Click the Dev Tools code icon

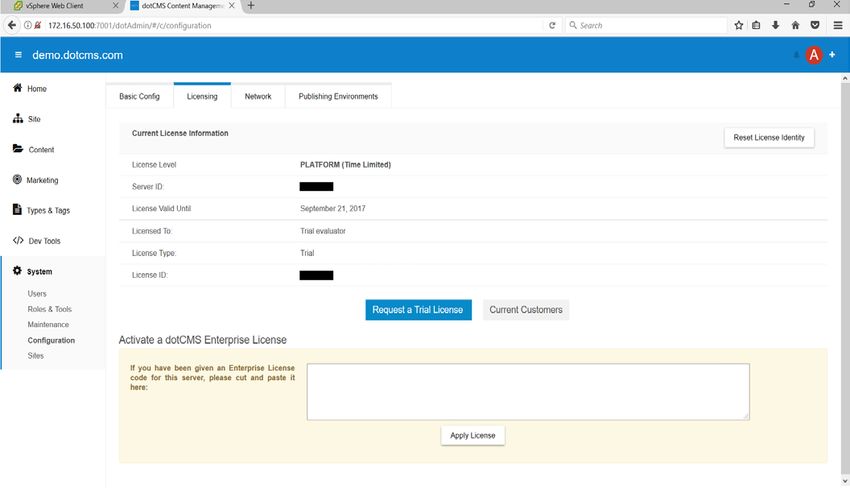(18, 240)
